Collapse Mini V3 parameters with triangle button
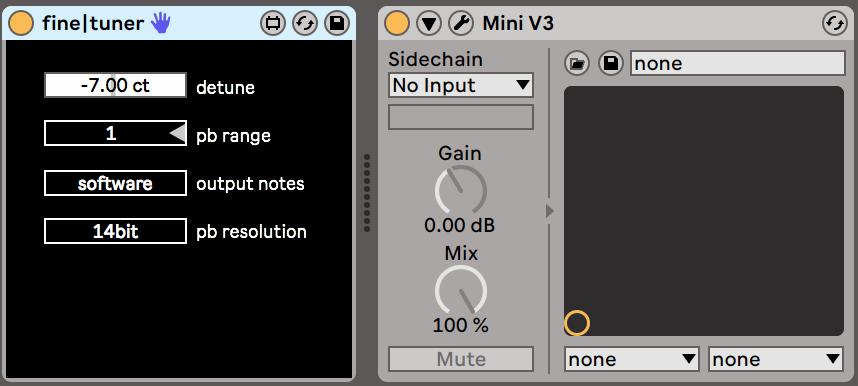The height and width of the screenshot is (386, 858). point(429,23)
